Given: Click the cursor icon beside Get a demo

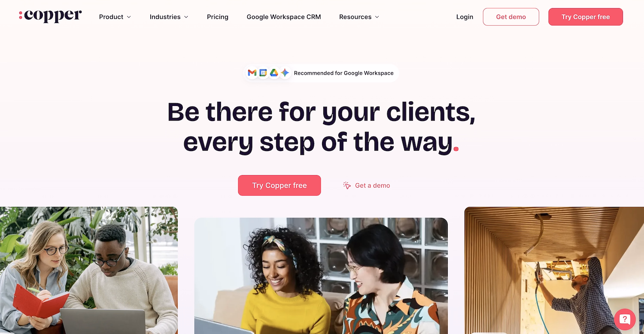Looking at the screenshot, I should (347, 185).
